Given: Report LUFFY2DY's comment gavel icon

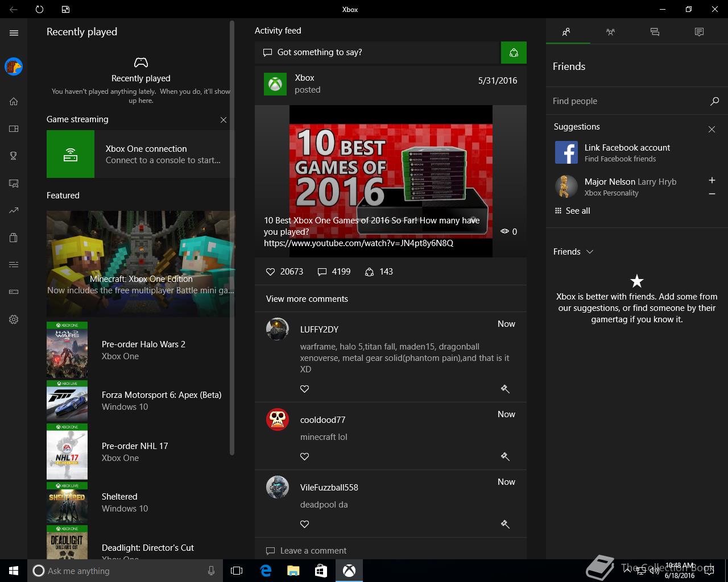Looking at the screenshot, I should pos(504,389).
